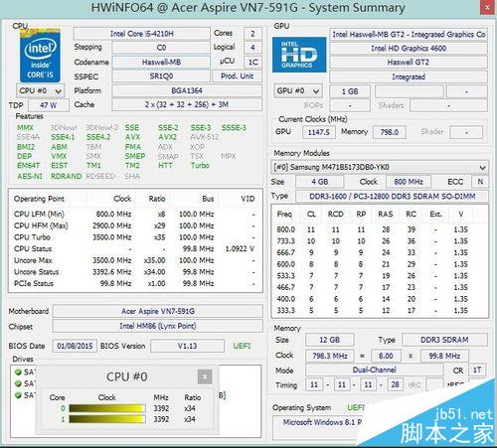Click the Intel HD Graphics 4600 field

click(409, 49)
